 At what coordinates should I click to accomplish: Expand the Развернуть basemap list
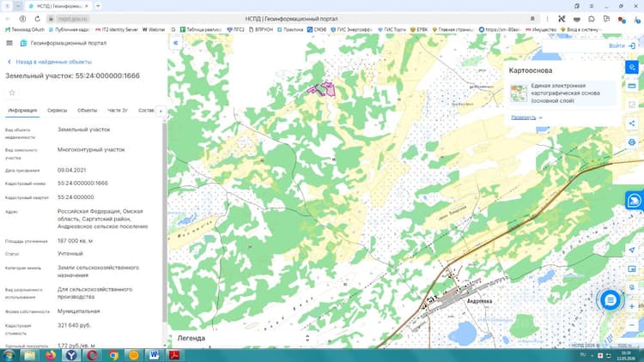pyautogui.click(x=526, y=118)
